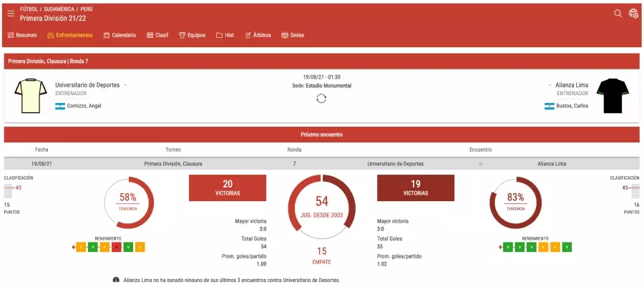Click the Prom. goles/partido value 1.00
Viewport: 644px width, 287px height.
pyautogui.click(x=262, y=264)
